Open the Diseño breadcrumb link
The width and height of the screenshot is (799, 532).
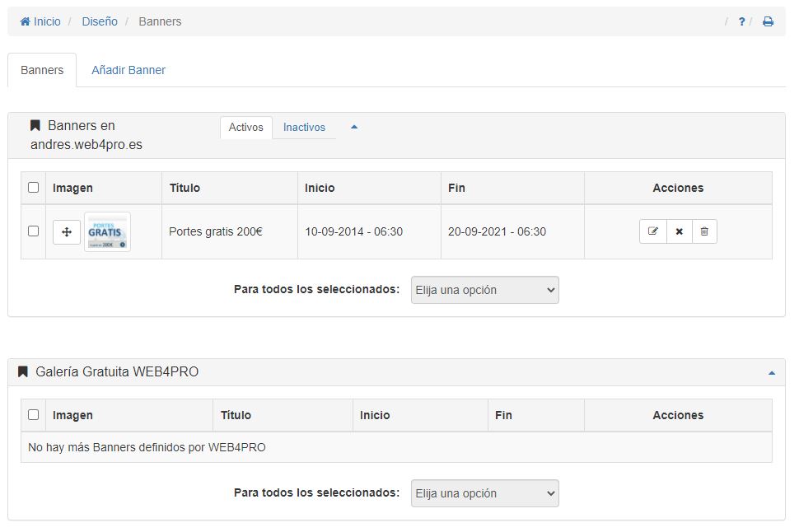100,21
